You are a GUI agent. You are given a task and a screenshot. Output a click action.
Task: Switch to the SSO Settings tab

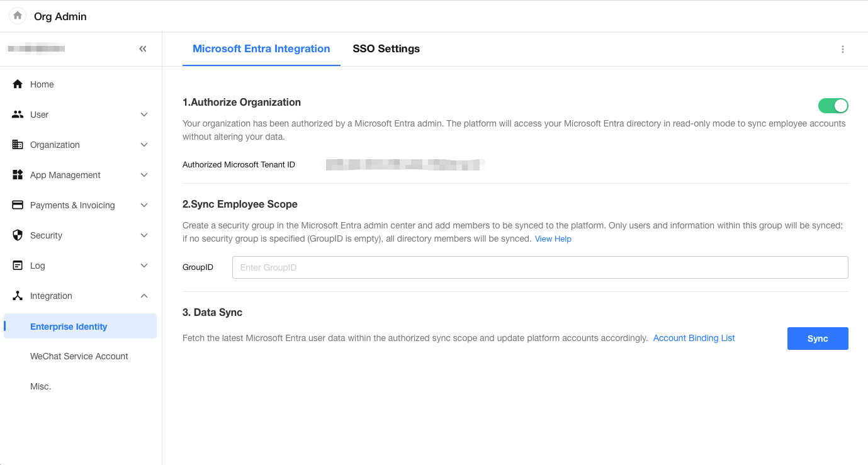point(386,49)
